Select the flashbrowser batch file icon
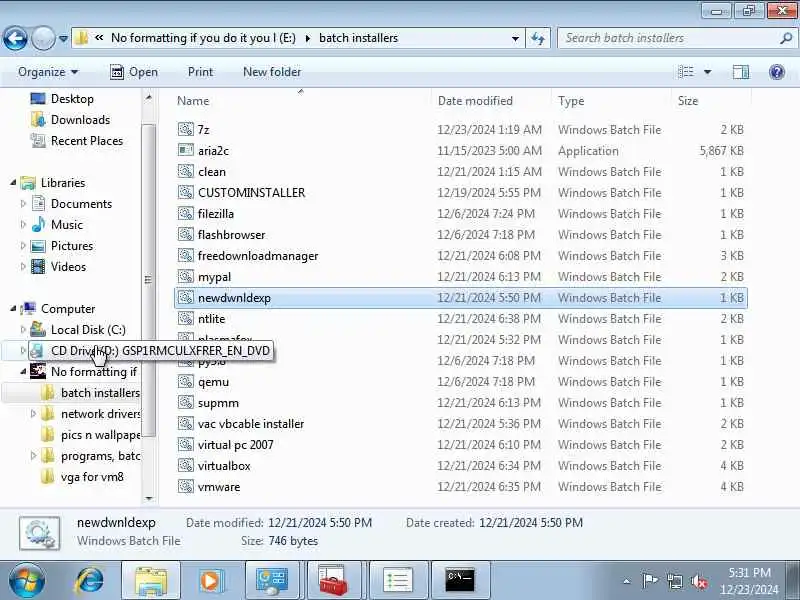This screenshot has height=600, width=800. point(186,234)
